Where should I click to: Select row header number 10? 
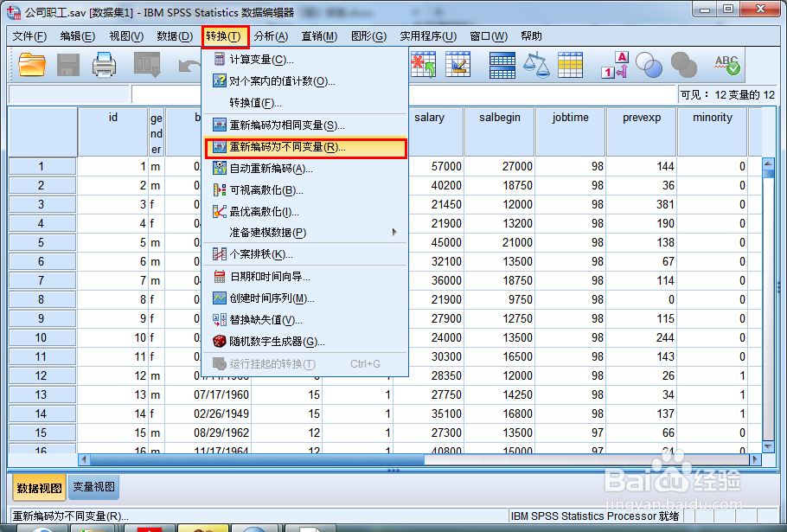coord(42,337)
